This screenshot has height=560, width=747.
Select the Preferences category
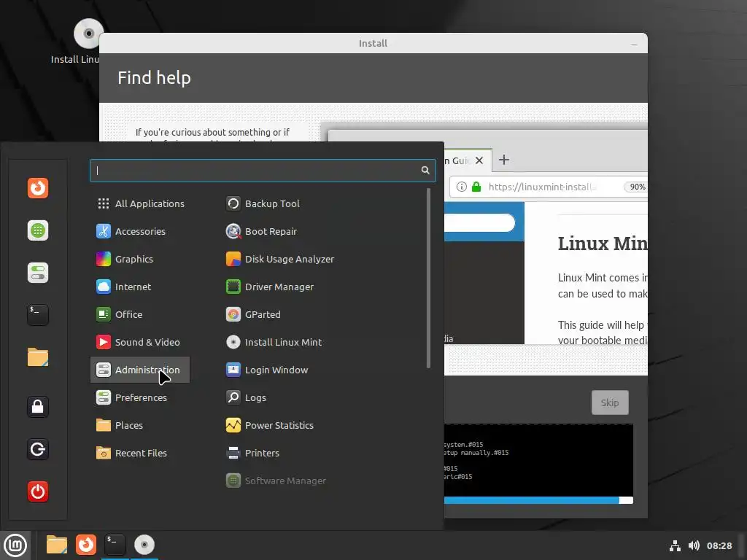tap(140, 397)
